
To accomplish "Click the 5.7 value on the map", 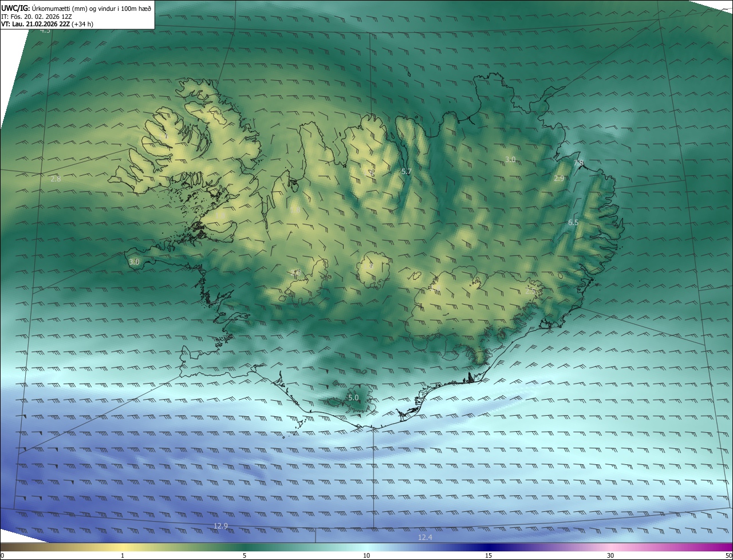I will coord(407,171).
